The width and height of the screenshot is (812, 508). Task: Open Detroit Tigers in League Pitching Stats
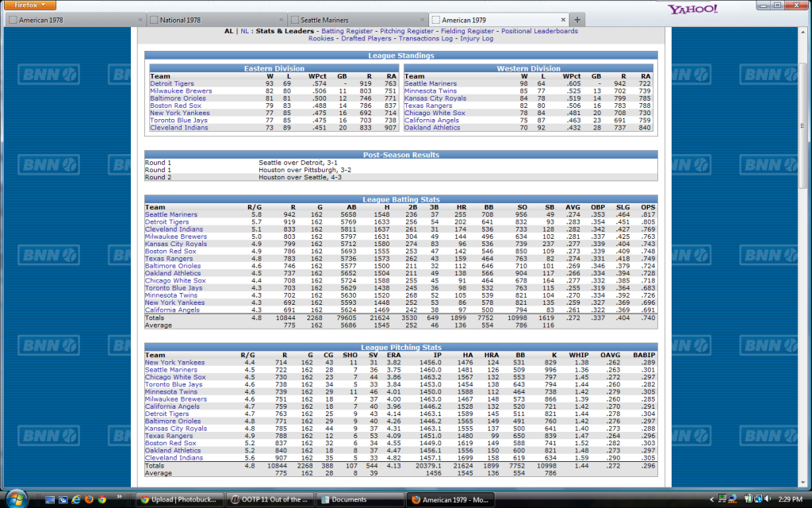[167, 414]
